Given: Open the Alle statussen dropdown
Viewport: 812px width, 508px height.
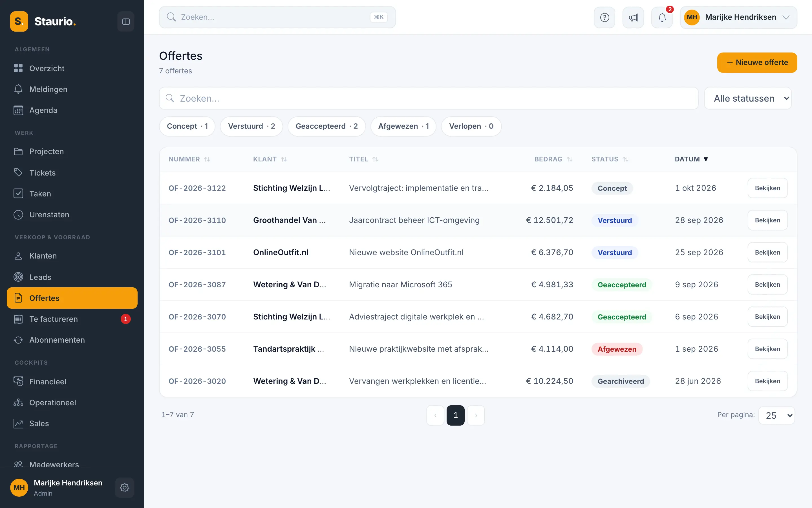Looking at the screenshot, I should click(748, 98).
